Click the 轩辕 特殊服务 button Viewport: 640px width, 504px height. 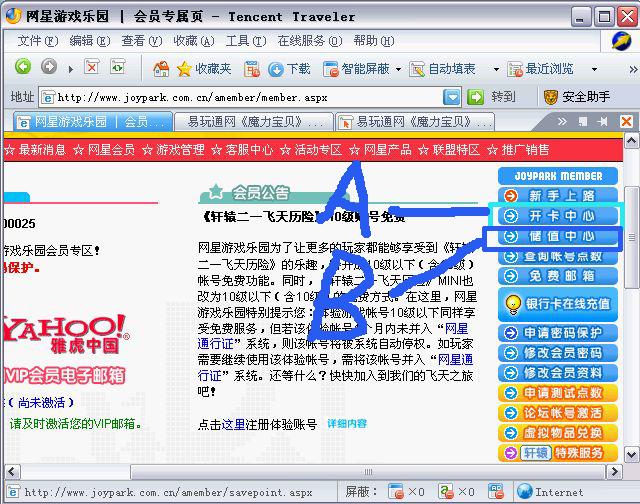point(558,453)
